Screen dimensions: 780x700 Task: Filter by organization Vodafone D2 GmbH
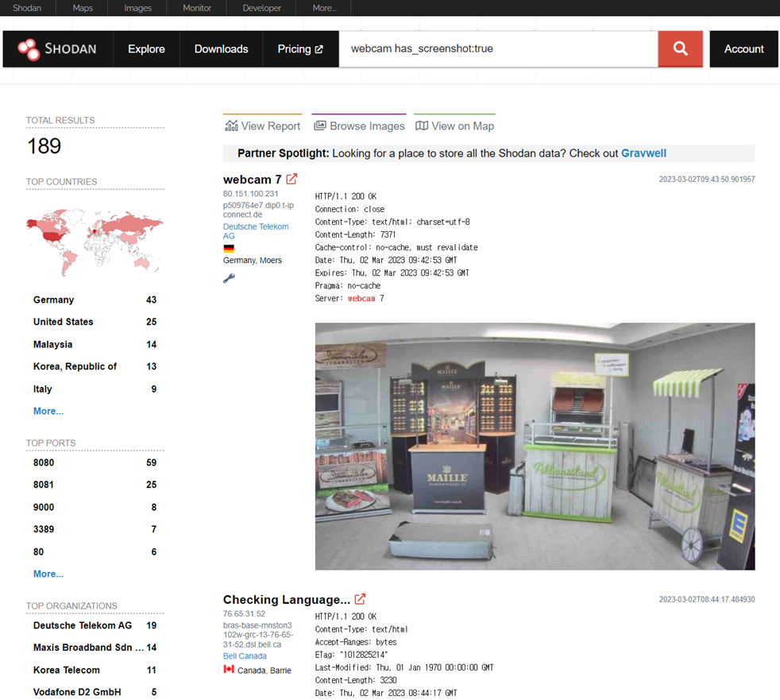pyautogui.click(x=95, y=692)
